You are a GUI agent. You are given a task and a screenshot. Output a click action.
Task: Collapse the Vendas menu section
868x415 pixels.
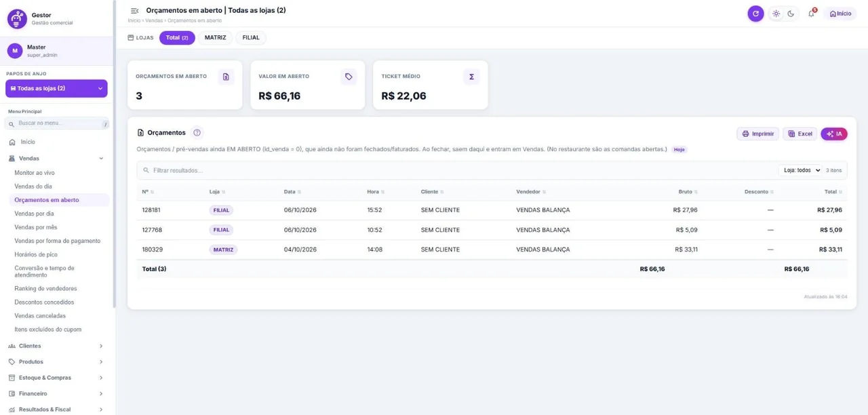point(101,159)
